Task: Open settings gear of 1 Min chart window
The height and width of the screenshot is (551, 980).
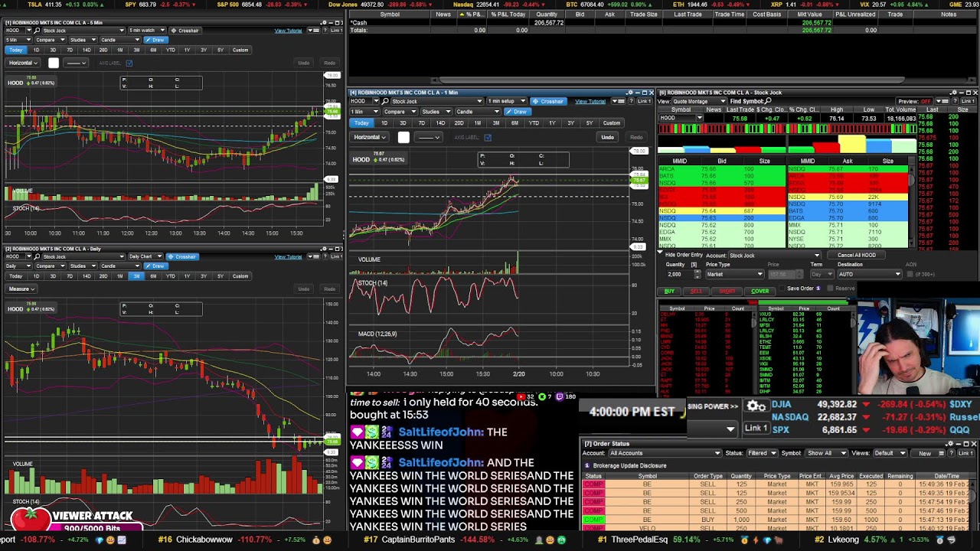Action: 631,93
